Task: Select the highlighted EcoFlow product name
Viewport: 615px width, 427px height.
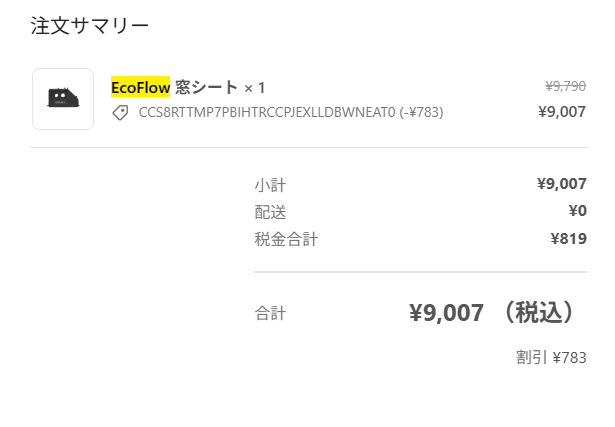Action: pyautogui.click(x=140, y=87)
